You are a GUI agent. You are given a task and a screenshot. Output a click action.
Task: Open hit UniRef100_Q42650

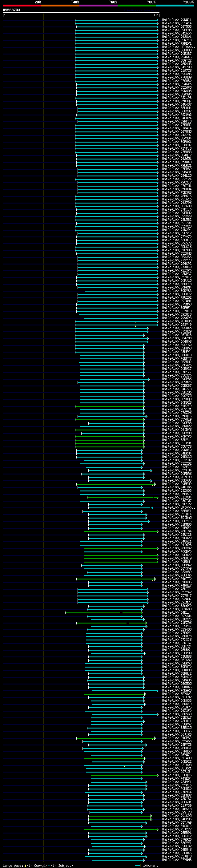point(176,33)
